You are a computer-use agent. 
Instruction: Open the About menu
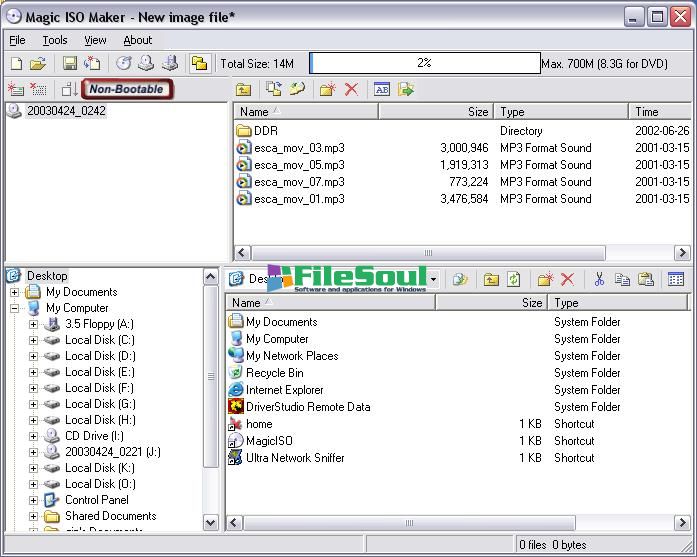coord(137,40)
